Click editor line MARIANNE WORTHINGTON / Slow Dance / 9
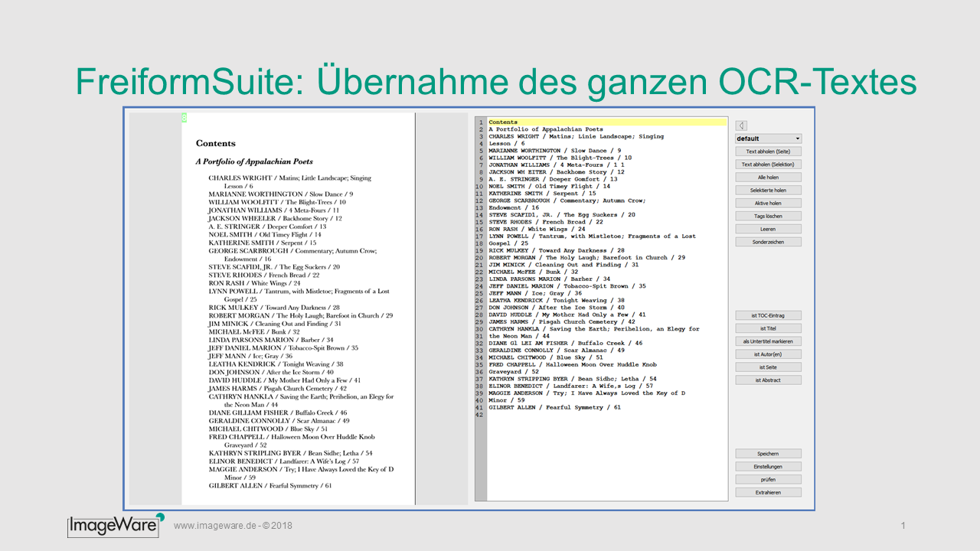The image size is (980, 551). (555, 151)
